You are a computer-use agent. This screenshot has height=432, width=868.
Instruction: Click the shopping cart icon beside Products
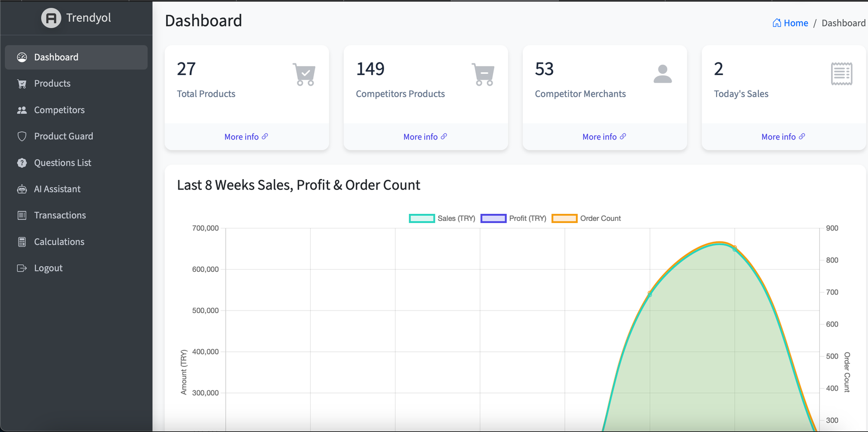[x=22, y=84]
